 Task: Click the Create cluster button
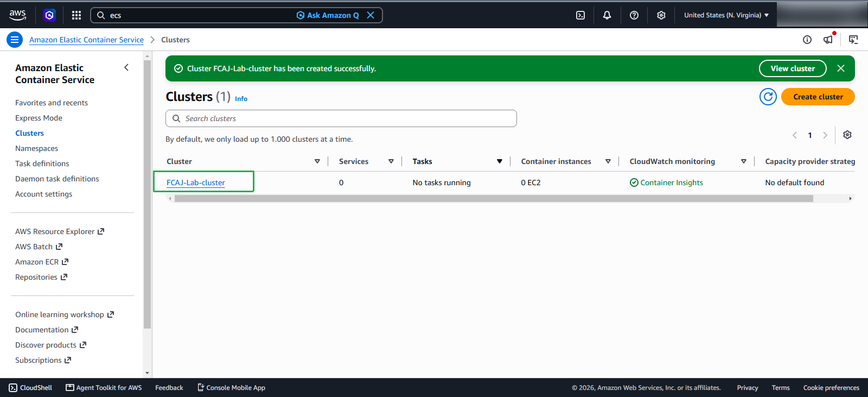[x=818, y=97]
